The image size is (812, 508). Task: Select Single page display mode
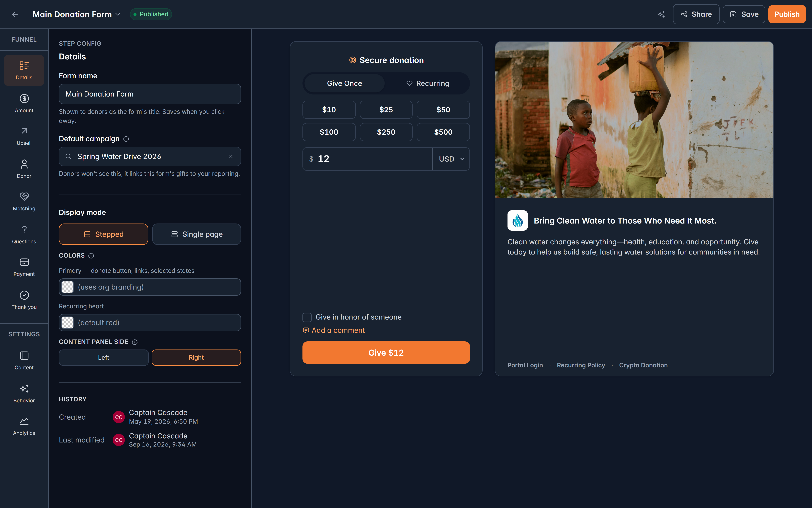[x=197, y=234]
